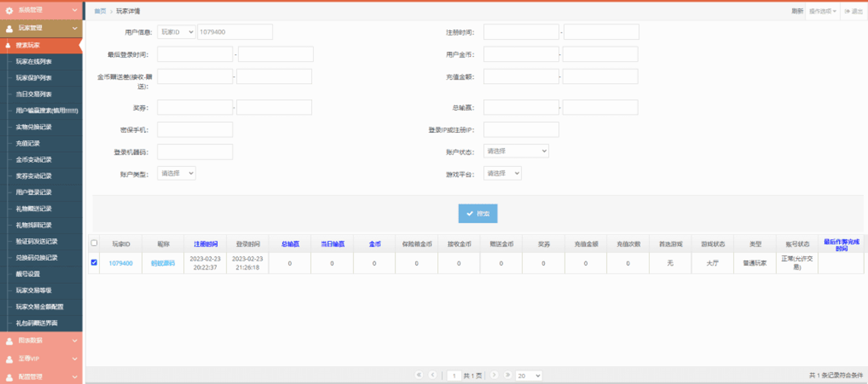Image resolution: width=868 pixels, height=384 pixels.
Task: Open player ID link 1079400 in table
Action: pyautogui.click(x=121, y=263)
